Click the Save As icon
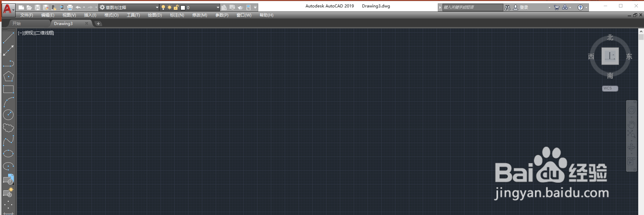 pos(46,7)
